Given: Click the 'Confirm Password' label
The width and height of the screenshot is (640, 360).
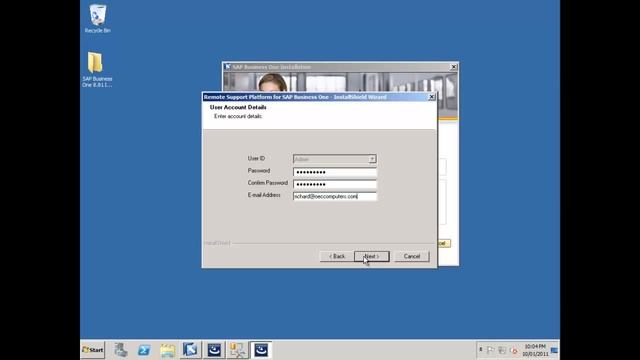Looking at the screenshot, I should point(267,183).
